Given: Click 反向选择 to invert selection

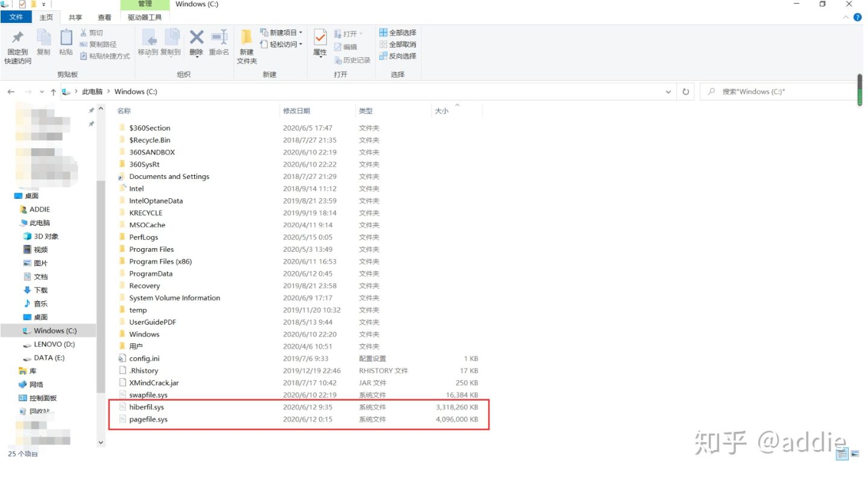Looking at the screenshot, I should (398, 55).
